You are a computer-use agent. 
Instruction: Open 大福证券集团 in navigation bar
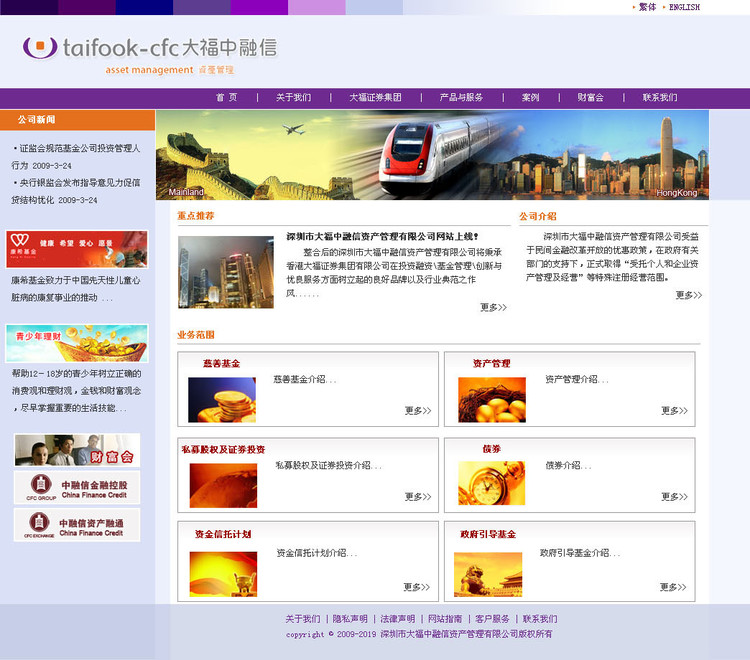coord(375,98)
